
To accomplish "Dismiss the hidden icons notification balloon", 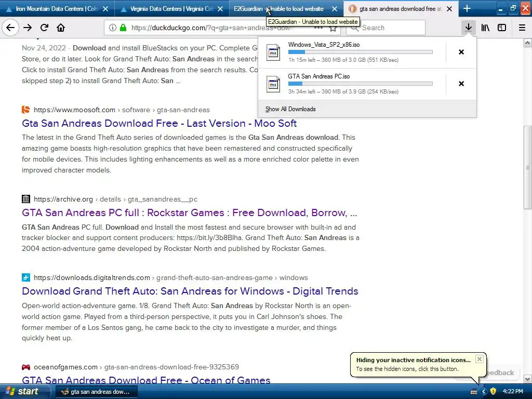I will (x=479, y=359).
